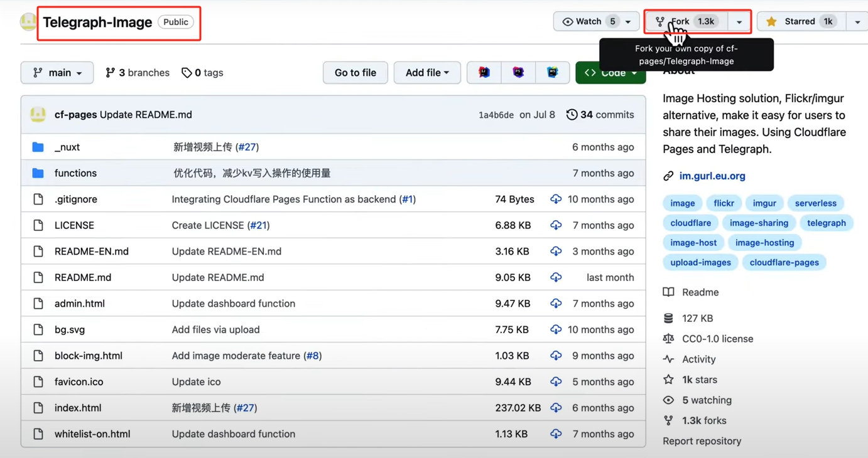View the 0 tags link
868x458 pixels.
(202, 73)
